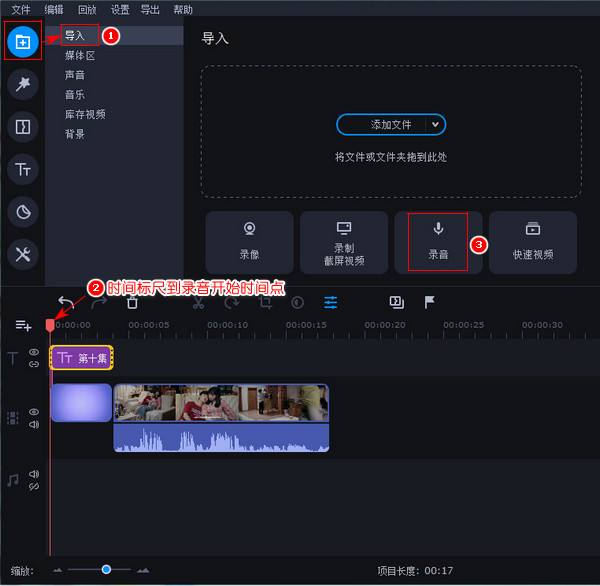Rotate the clip with rotate icon
600x586 pixels.
tap(232, 302)
